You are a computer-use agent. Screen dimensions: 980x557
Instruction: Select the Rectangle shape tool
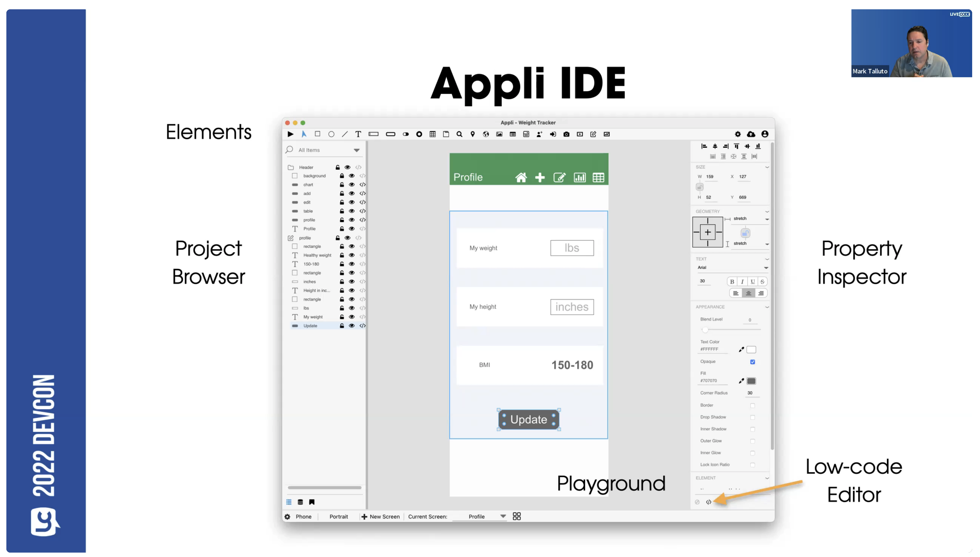[x=317, y=134]
